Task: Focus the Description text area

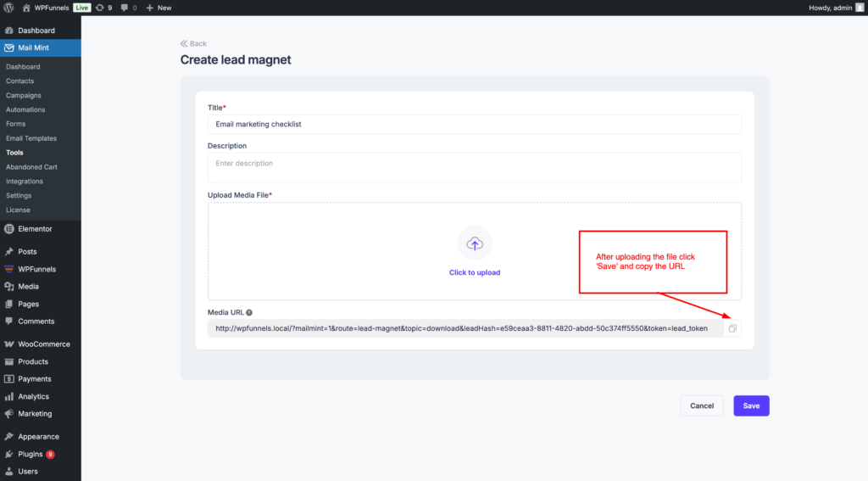Action: 475,168
